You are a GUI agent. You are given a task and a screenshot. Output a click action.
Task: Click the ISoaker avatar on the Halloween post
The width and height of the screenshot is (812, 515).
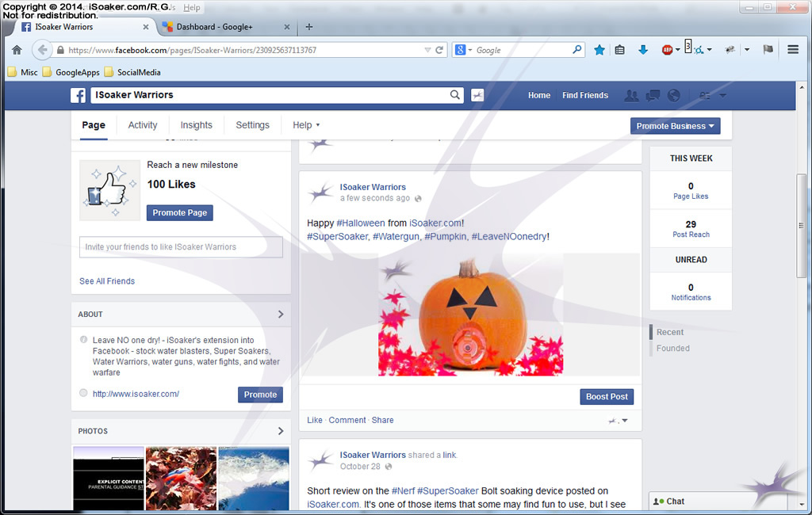[321, 193]
